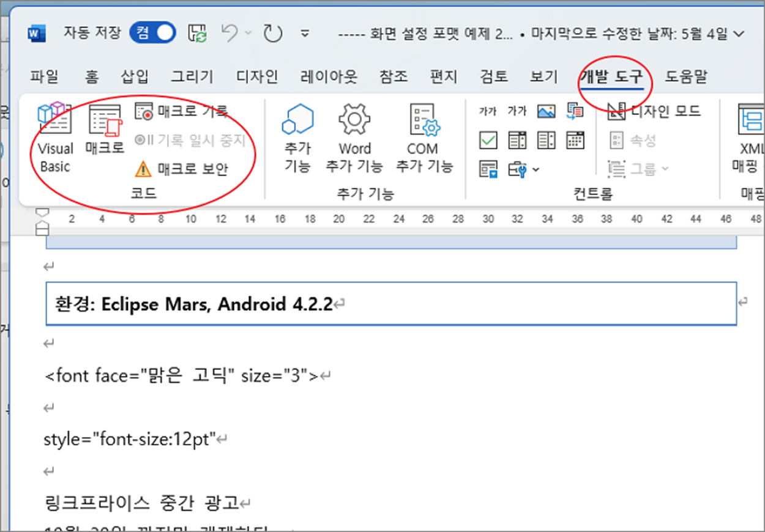This screenshot has height=532, width=765.
Task: Open 추가 기능 (Add-ins) hexagon icon
Action: tap(297, 138)
